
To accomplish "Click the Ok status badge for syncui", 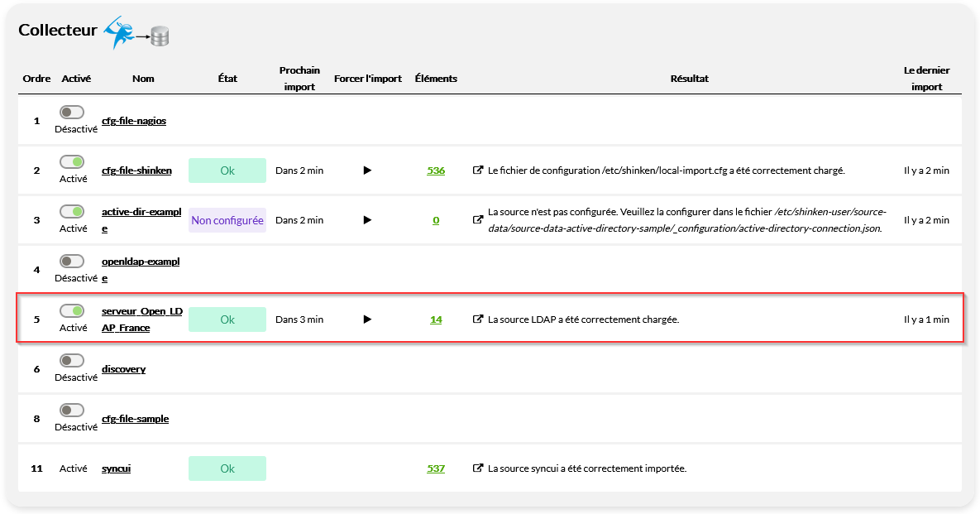I will 227,468.
